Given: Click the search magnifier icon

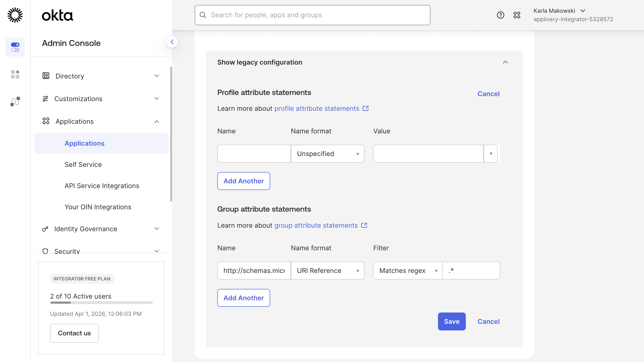Looking at the screenshot, I should click(203, 15).
